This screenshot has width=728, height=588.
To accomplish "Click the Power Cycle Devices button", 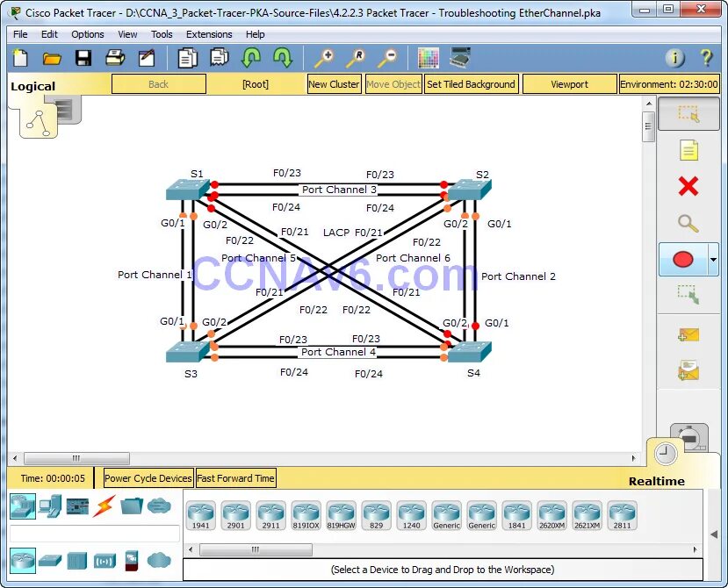I will [148, 478].
